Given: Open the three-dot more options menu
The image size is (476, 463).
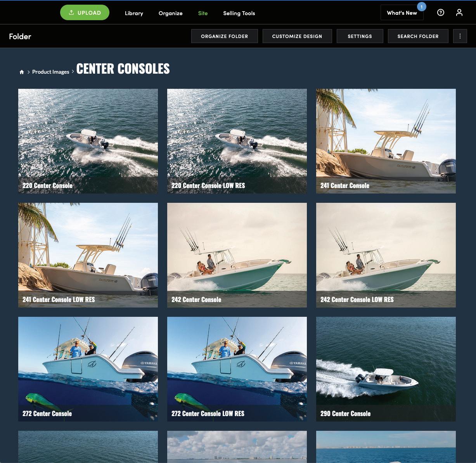Looking at the screenshot, I should (x=460, y=36).
